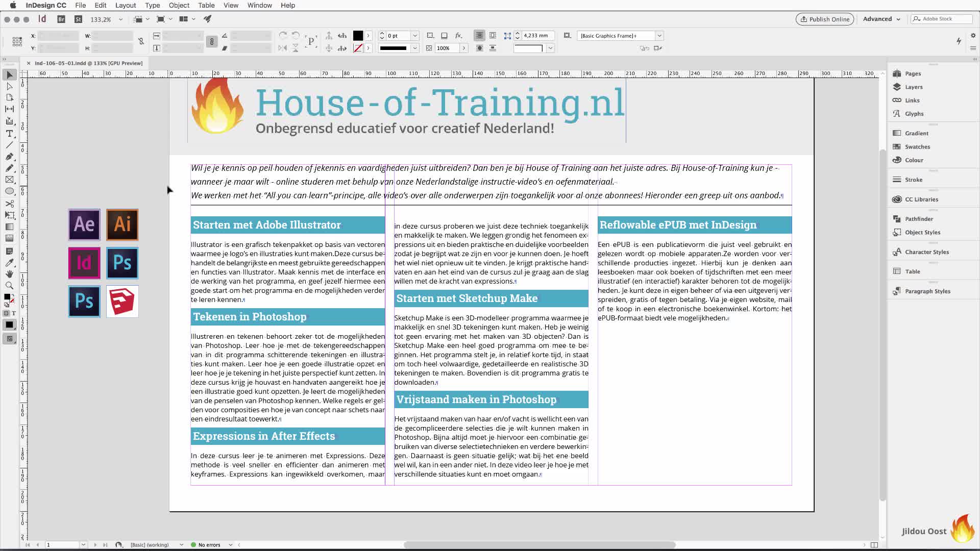980x551 pixels.
Task: Open the Object menu
Action: tap(179, 5)
